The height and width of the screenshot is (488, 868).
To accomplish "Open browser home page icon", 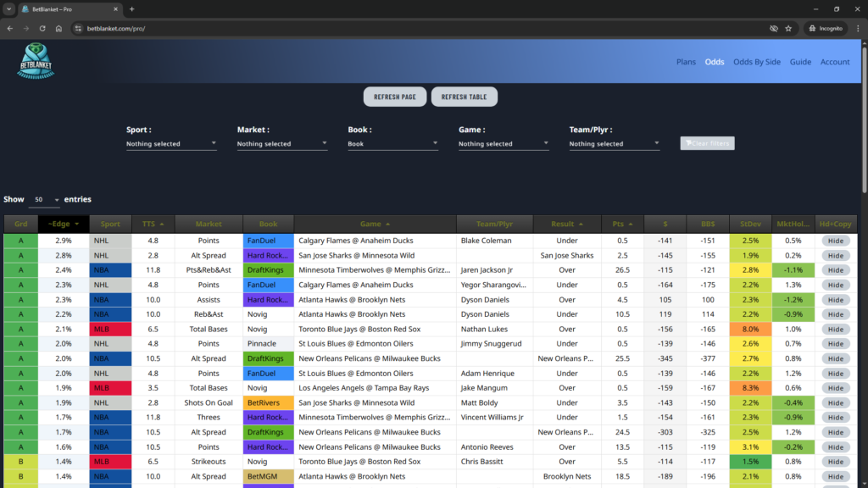I will pyautogui.click(x=58, y=28).
